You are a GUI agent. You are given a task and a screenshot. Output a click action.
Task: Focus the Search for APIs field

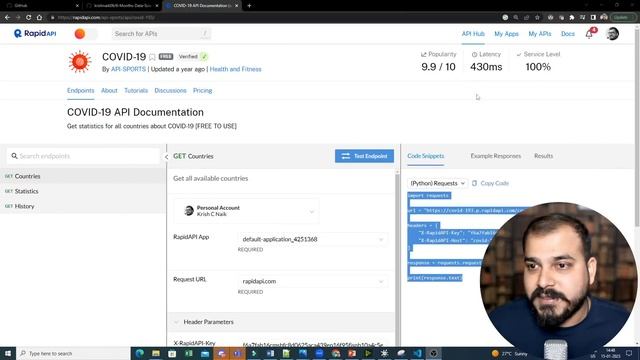pos(161,34)
